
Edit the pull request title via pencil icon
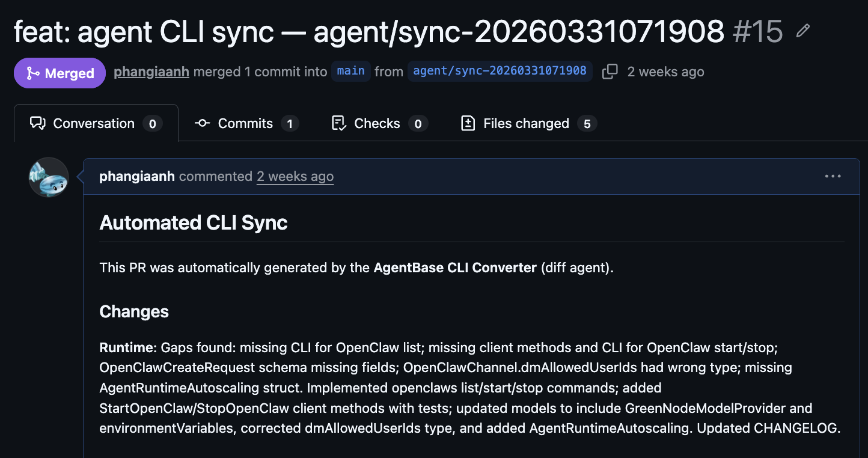pos(802,31)
